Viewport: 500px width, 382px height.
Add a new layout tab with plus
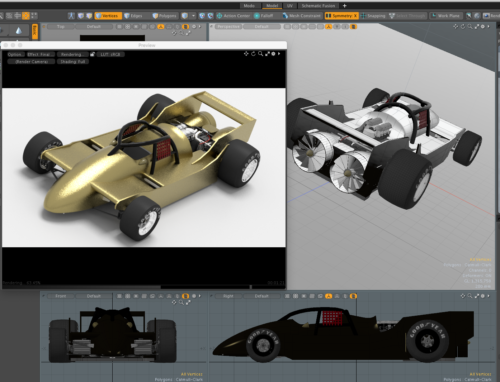345,6
